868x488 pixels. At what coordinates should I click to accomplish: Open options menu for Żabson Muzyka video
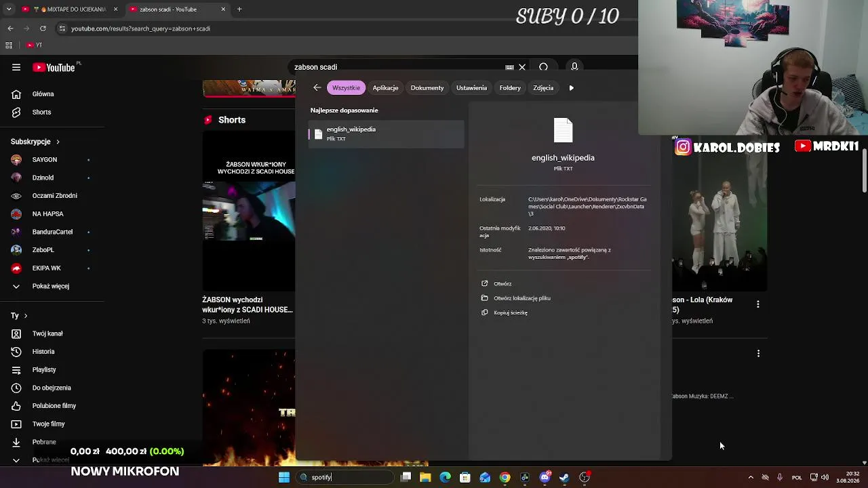(758, 353)
